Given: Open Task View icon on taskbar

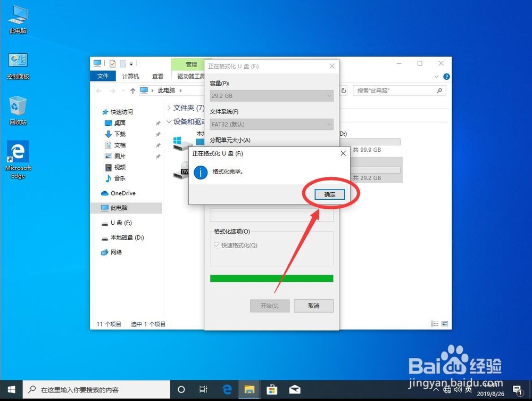Looking at the screenshot, I should pyautogui.click(x=203, y=389).
